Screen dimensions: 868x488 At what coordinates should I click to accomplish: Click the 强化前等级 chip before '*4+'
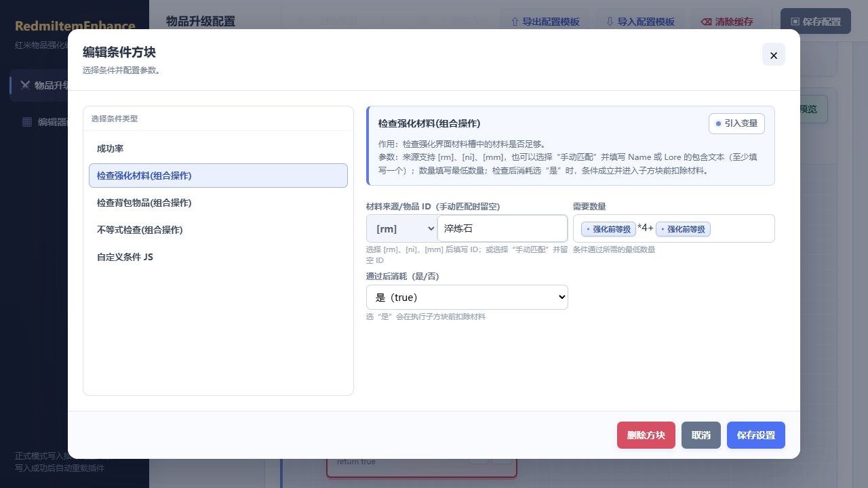click(608, 229)
